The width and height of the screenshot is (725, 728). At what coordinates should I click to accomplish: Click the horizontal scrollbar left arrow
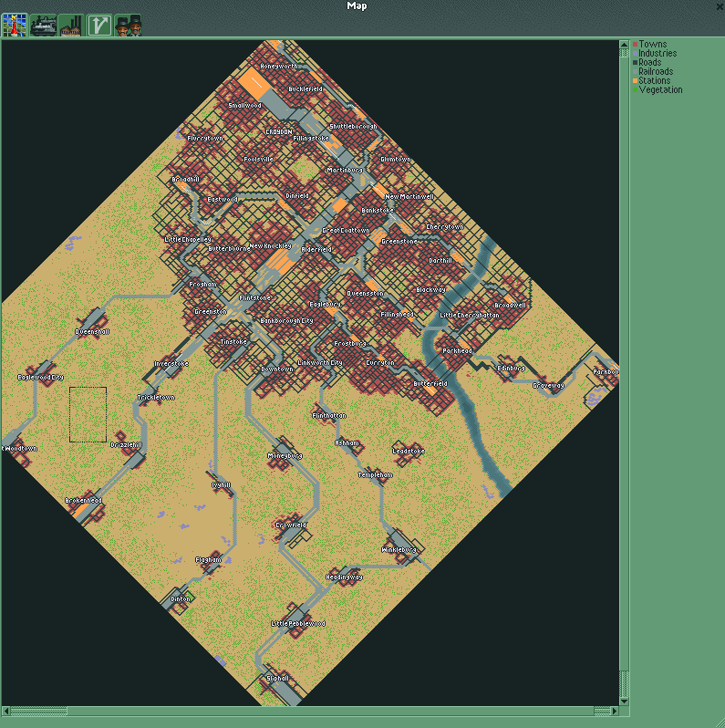[5, 711]
